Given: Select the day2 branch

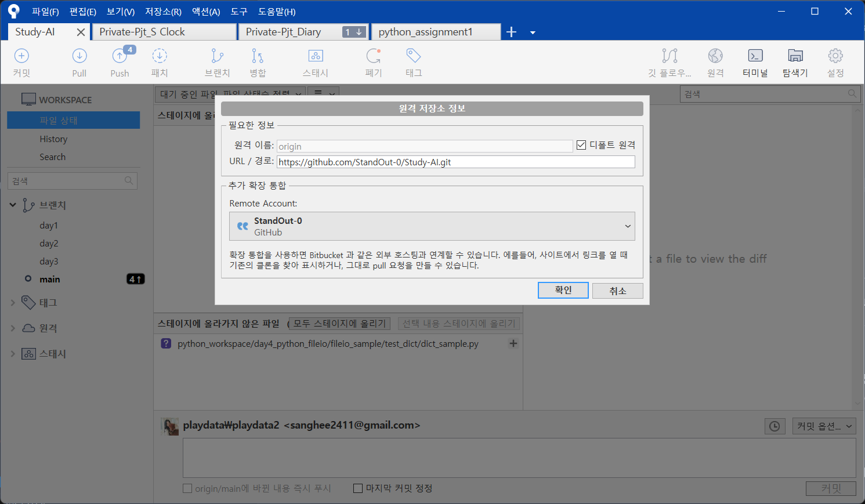Looking at the screenshot, I should (49, 244).
